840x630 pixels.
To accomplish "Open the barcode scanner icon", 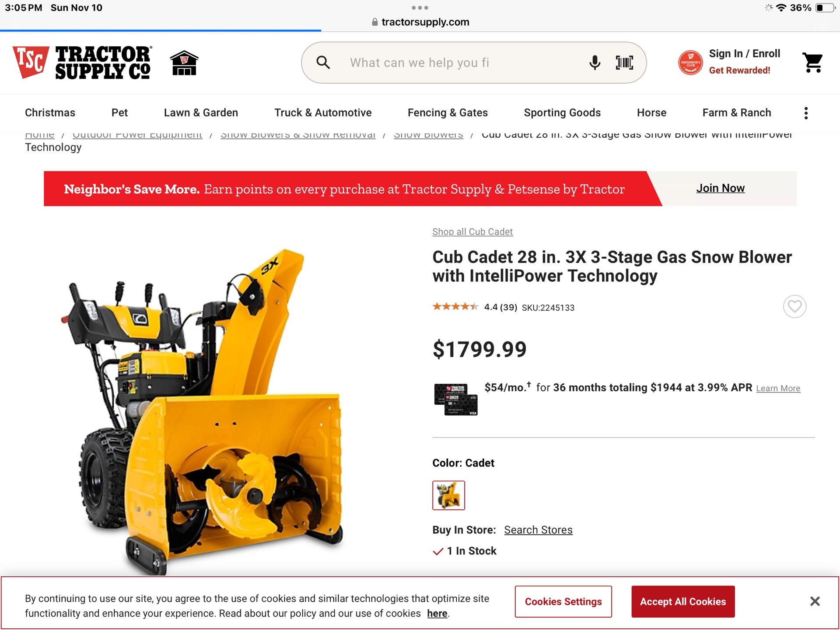I will [x=624, y=63].
